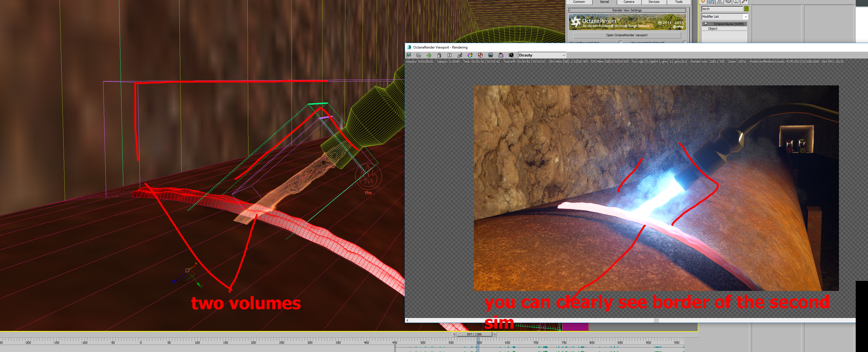The height and width of the screenshot is (352, 868).
Task: Go to next frame arrow on time slider
Action: [494, 334]
